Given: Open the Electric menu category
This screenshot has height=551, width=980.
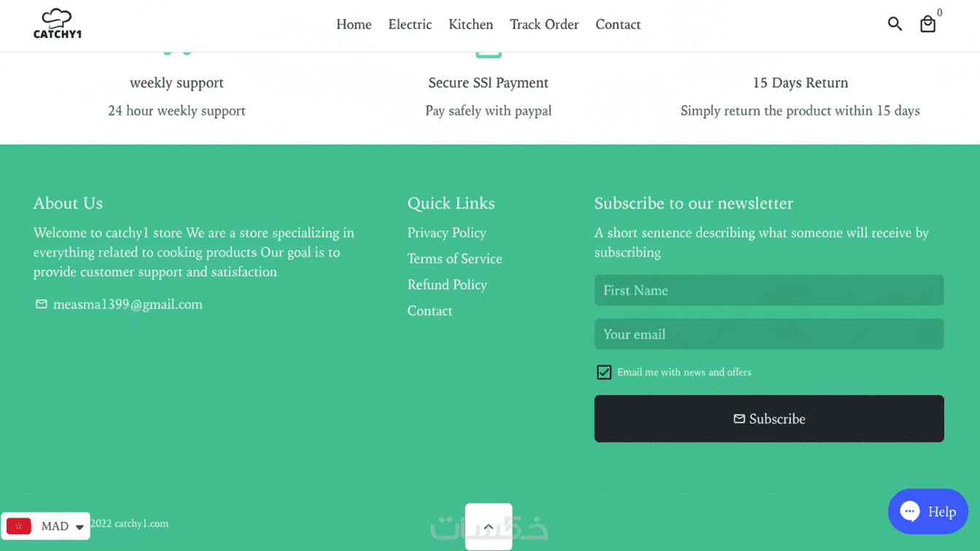Looking at the screenshot, I should click(x=410, y=25).
